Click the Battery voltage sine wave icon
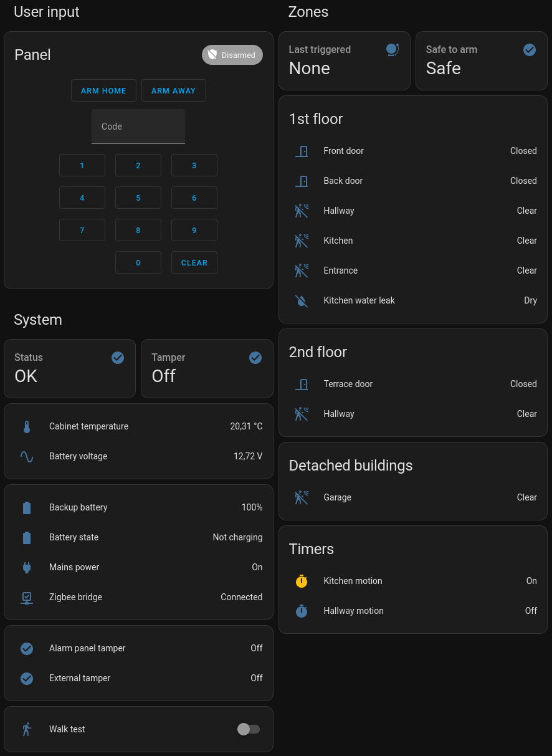The height and width of the screenshot is (756, 552). tap(27, 457)
